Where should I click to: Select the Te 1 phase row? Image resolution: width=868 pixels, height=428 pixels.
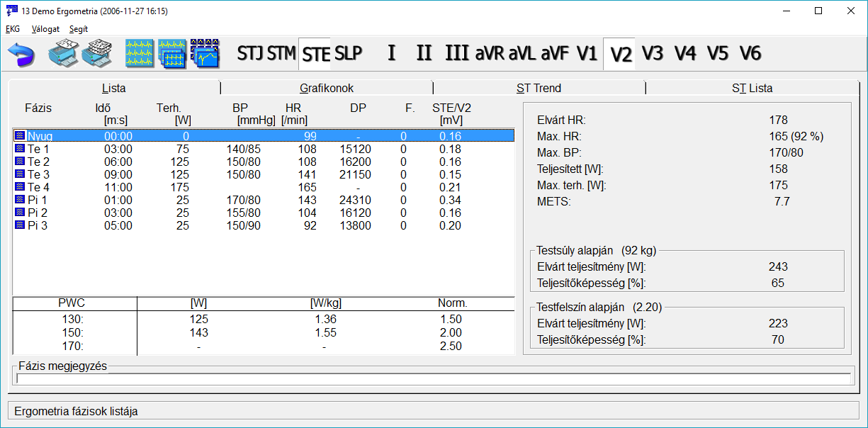click(x=264, y=149)
